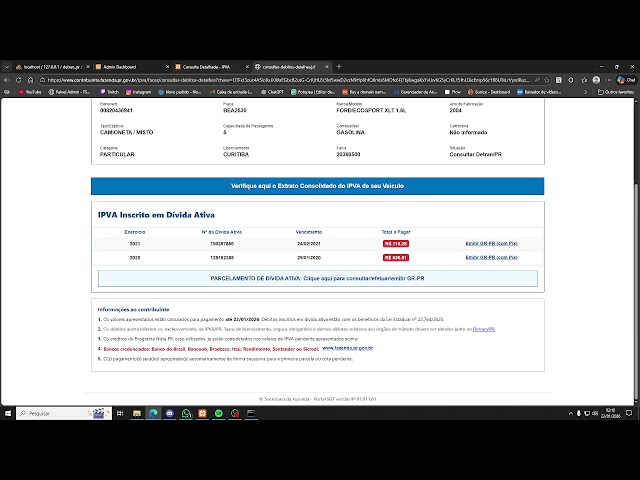The image size is (640, 480).
Task: Click the red total amount for 2021
Action: [x=396, y=244]
